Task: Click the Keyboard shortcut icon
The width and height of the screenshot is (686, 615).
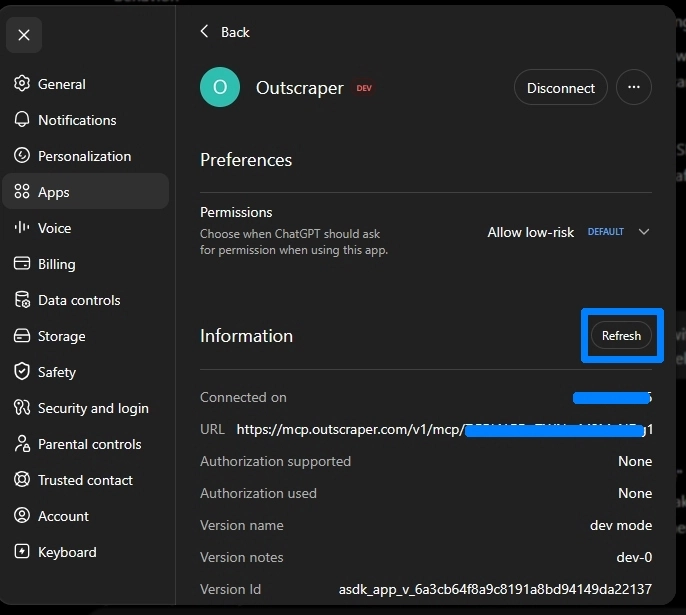Action: pos(22,552)
